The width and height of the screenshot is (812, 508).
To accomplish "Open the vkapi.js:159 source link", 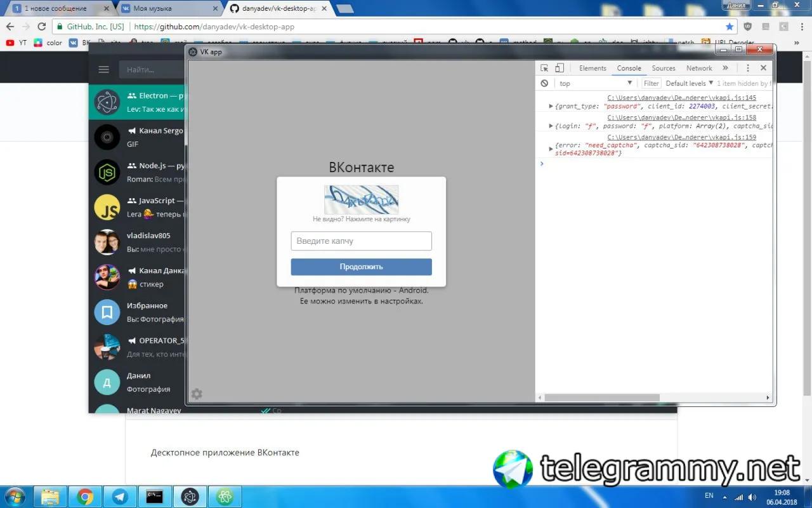I will pos(682,137).
